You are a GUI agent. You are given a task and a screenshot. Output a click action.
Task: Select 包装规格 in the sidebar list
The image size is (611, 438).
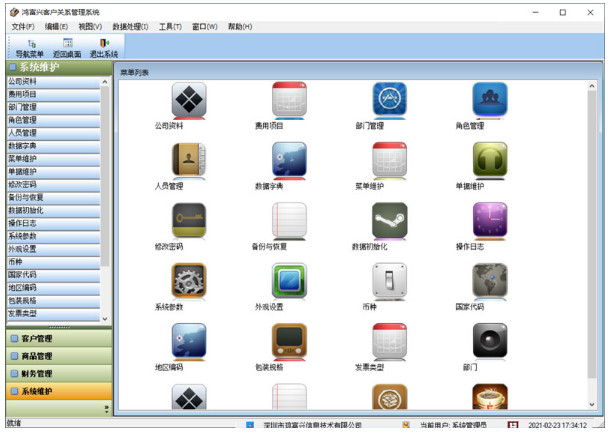point(53,300)
